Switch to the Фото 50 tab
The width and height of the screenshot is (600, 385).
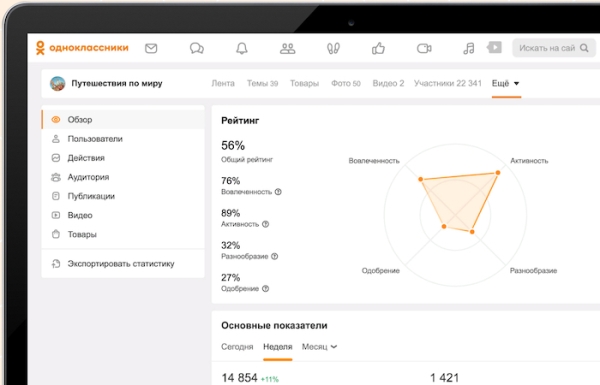coord(346,83)
